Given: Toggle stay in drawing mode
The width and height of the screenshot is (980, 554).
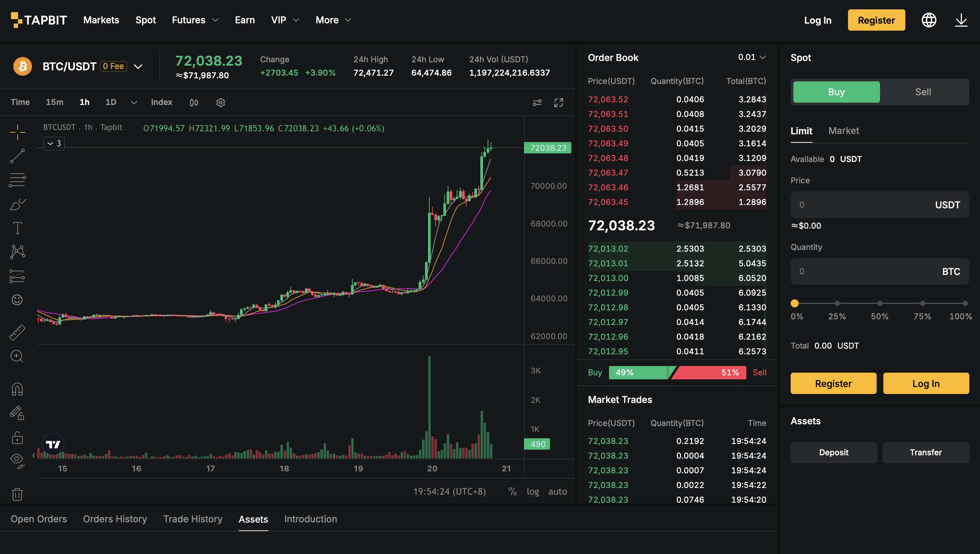Looking at the screenshot, I should tap(17, 413).
